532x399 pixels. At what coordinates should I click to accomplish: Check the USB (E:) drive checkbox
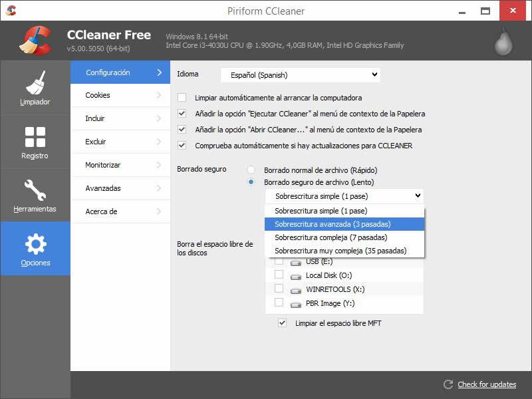point(279,261)
